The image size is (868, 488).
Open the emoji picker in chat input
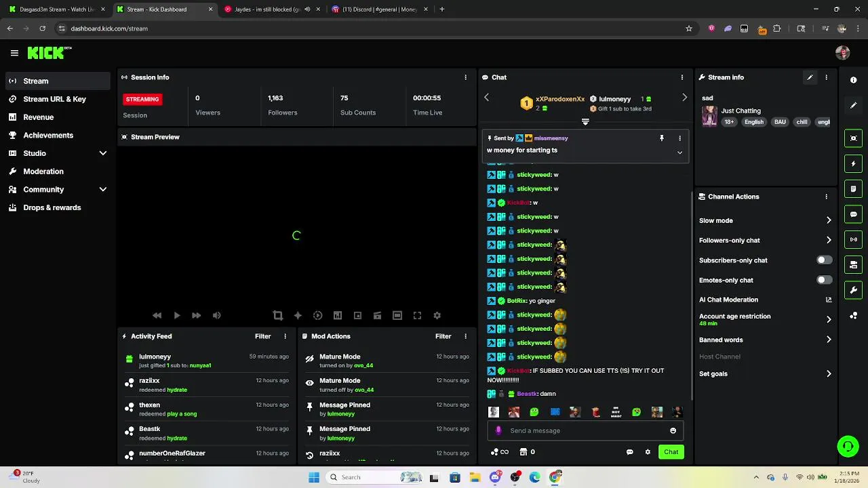pyautogui.click(x=673, y=430)
